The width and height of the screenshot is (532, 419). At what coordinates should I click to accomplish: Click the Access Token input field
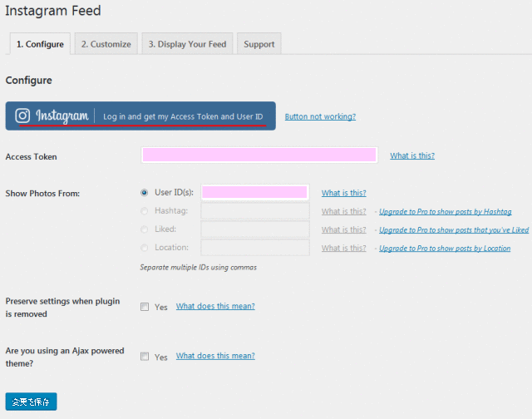coord(259,155)
